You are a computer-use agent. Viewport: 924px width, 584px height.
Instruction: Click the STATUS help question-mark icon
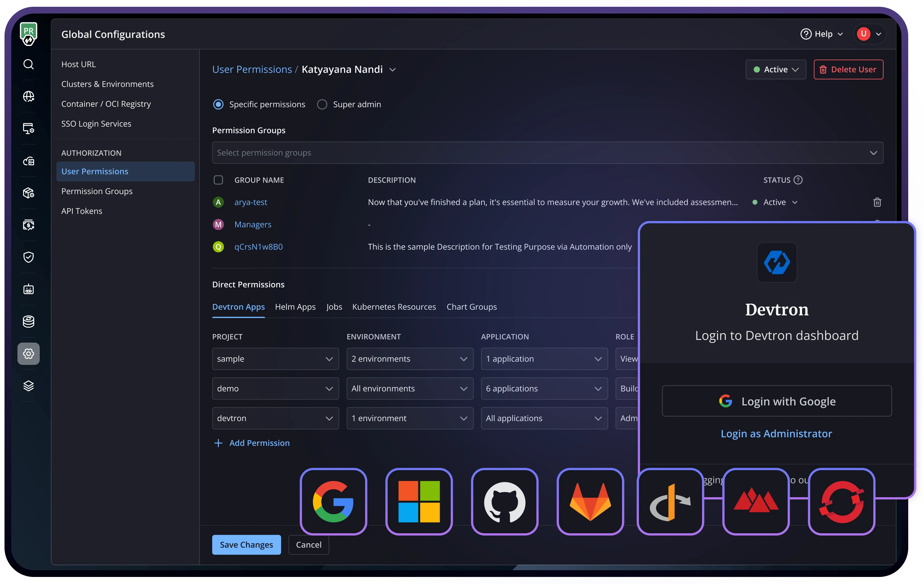(x=798, y=180)
